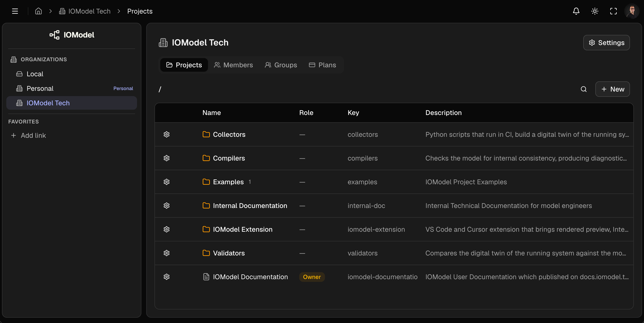Image resolution: width=644 pixels, height=323 pixels.
Task: Click the Validators folder icon
Action: pos(206,253)
